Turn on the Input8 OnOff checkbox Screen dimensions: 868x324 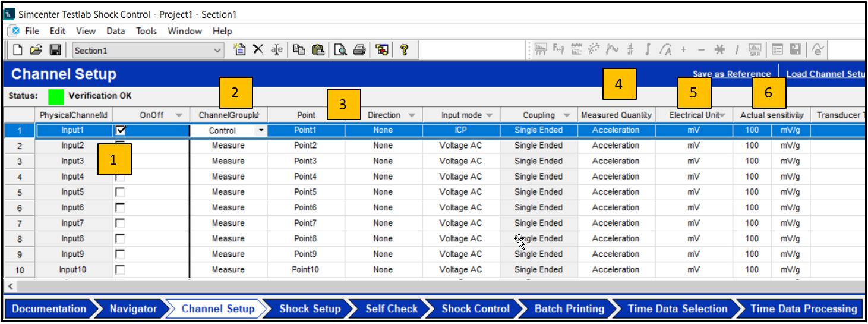click(x=120, y=238)
